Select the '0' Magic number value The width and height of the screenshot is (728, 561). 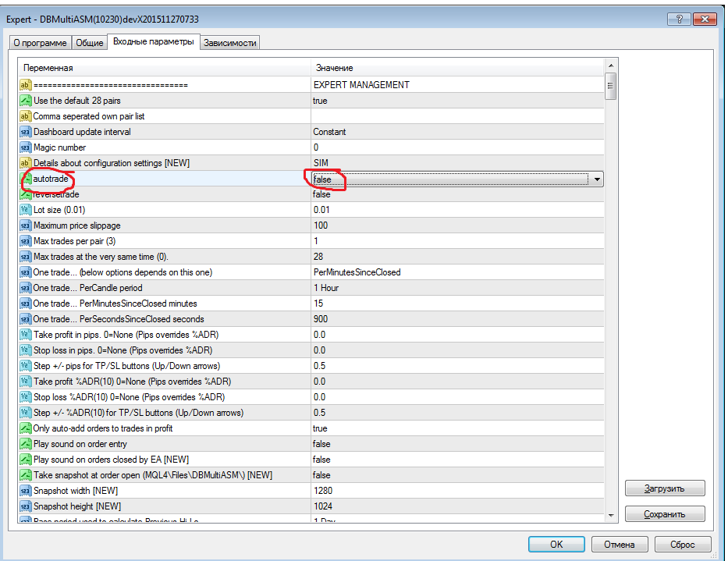click(316, 147)
